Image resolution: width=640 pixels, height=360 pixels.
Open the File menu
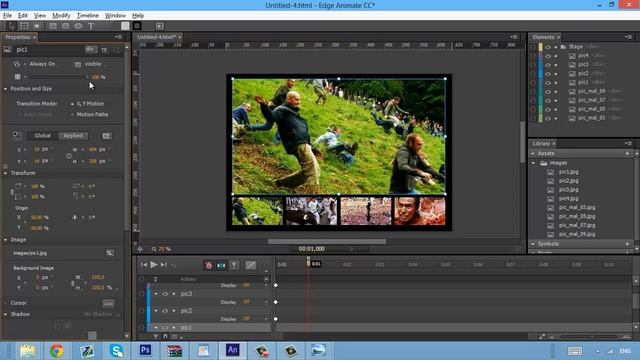(x=7, y=16)
